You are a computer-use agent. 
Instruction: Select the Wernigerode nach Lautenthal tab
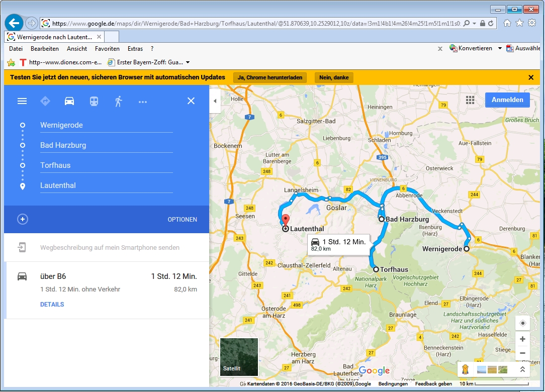(x=54, y=37)
